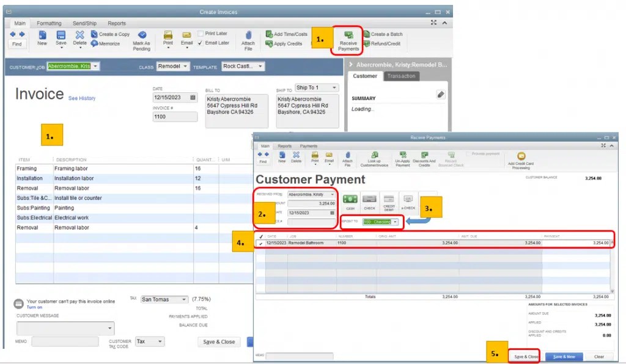Select the Mark As Pending icon
The width and height of the screenshot is (626, 364).
(x=142, y=38)
